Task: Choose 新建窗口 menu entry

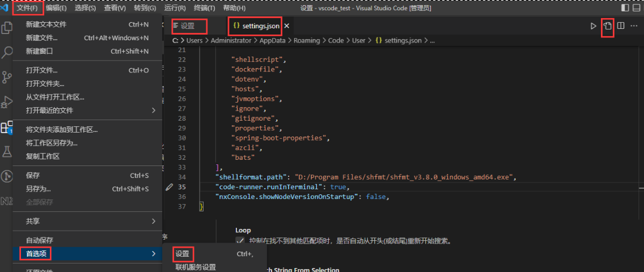Action: (87, 51)
